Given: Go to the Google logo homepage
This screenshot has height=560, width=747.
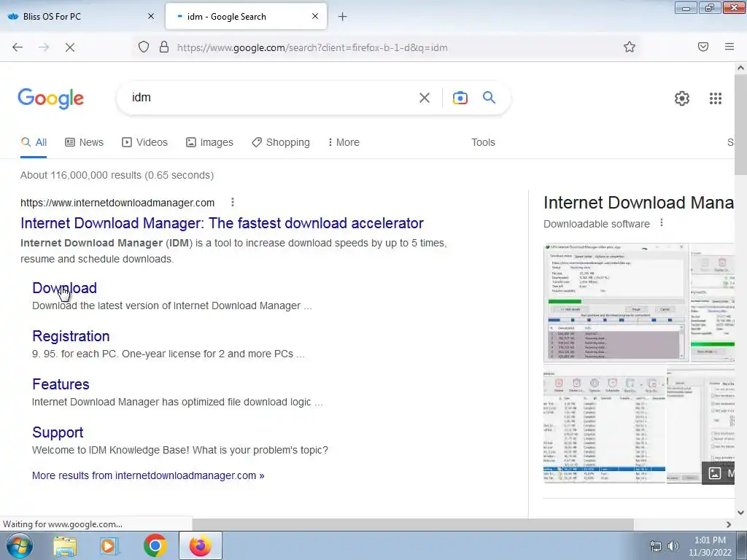Looking at the screenshot, I should (50, 98).
